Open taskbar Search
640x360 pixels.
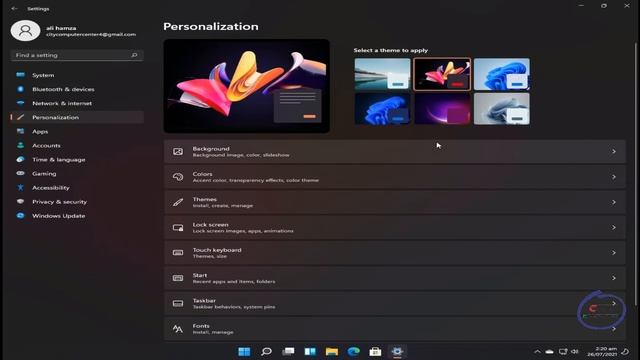(x=266, y=351)
